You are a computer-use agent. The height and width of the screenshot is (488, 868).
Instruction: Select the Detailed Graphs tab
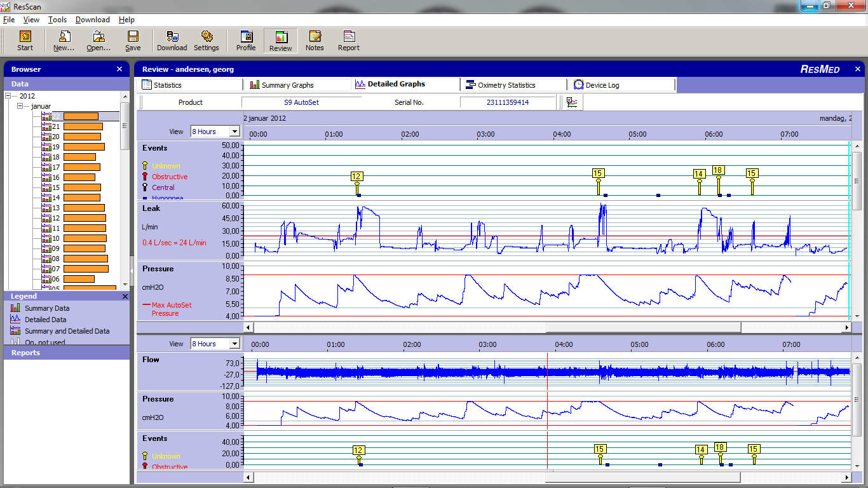point(405,85)
